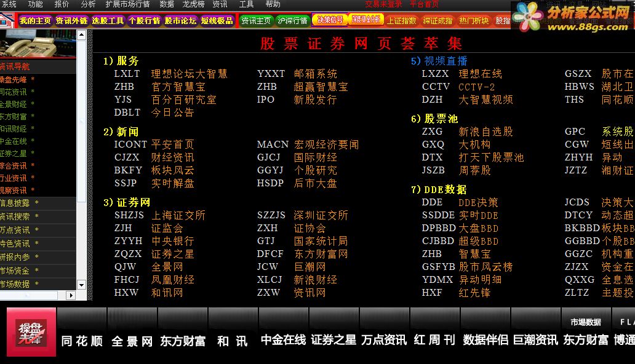Open MACN 宏观经济要闻 link
Image resolution: width=635 pixels, height=364 pixels.
[308, 144]
